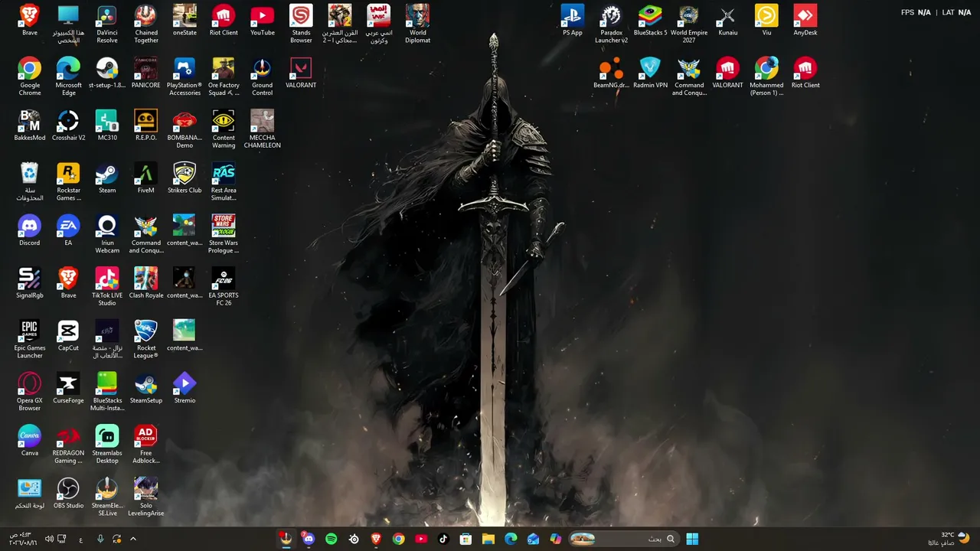
Task: Select the Radmin VPN desktop icon
Action: [x=650, y=73]
